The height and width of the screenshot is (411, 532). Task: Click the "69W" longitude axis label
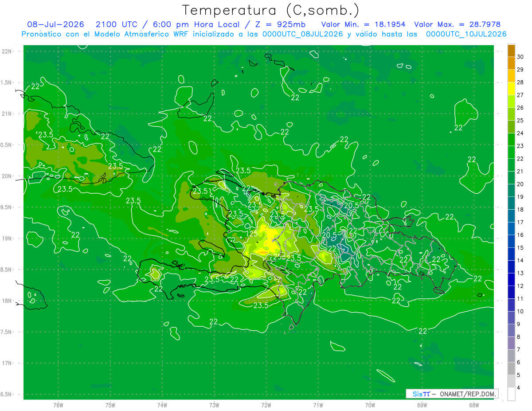pyautogui.click(x=422, y=405)
